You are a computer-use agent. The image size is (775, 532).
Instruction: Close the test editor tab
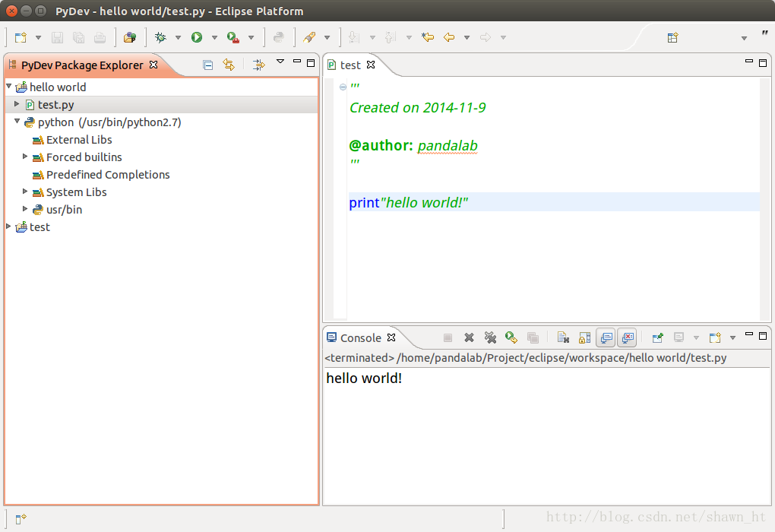pyautogui.click(x=371, y=65)
